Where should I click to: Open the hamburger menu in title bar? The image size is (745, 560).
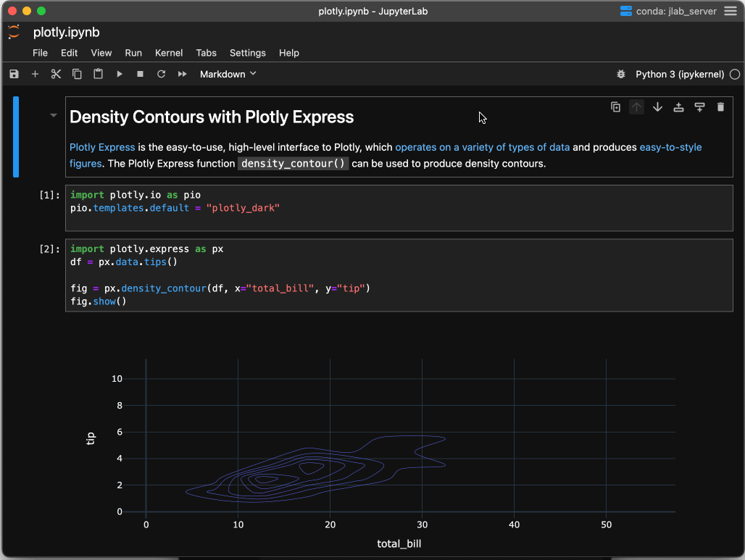point(731,11)
